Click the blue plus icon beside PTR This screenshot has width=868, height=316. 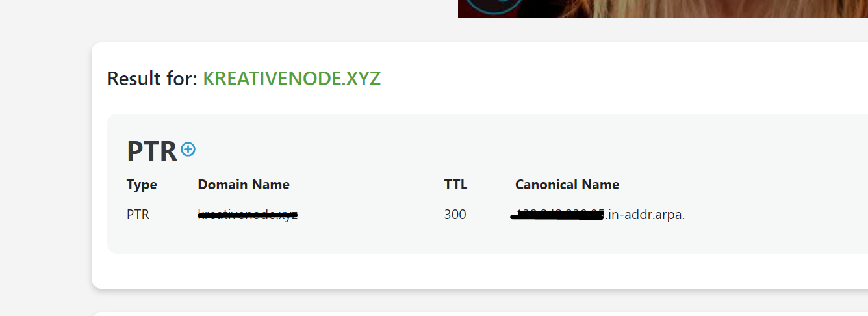[188, 150]
